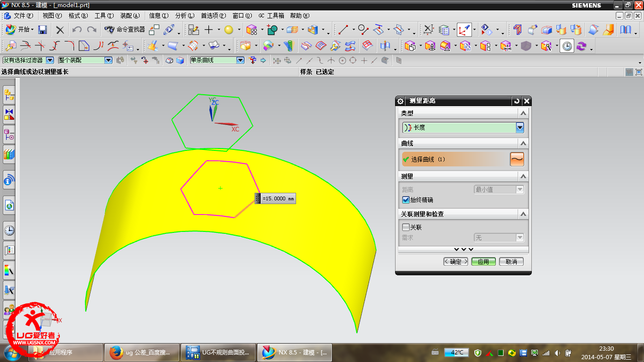Screen dimensions: 644x362
Task: Click the Windows Start orb
Action: click(x=13, y=352)
